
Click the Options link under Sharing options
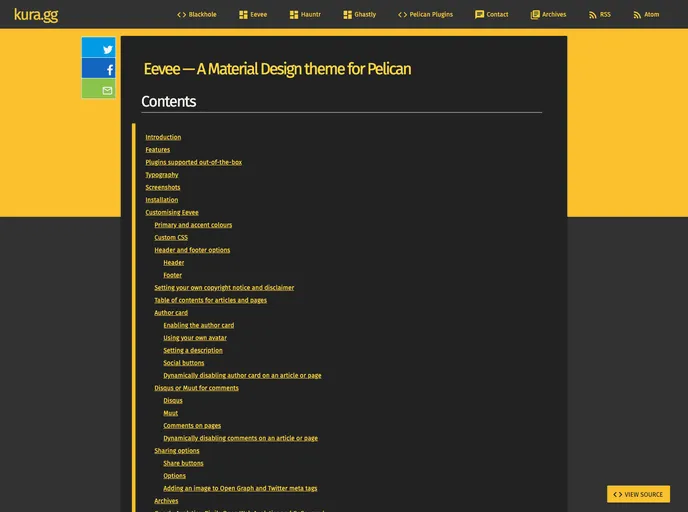[175, 476]
